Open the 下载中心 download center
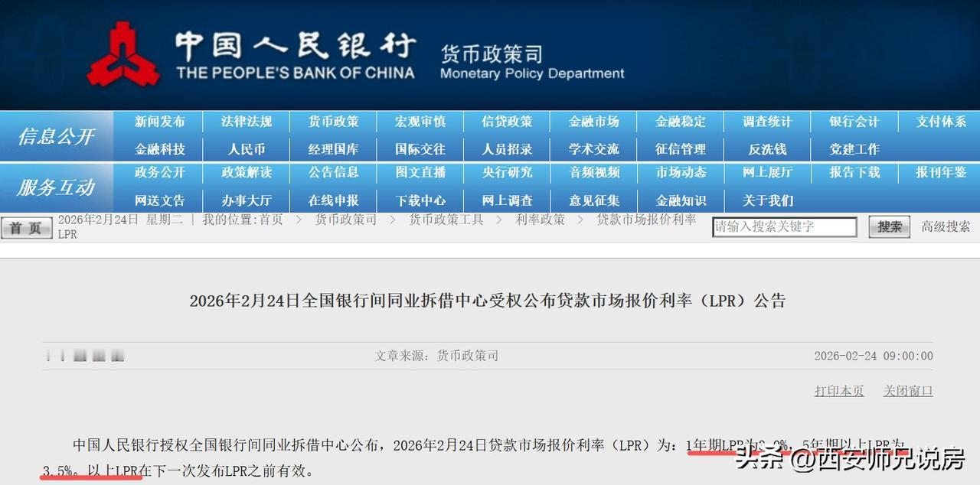The image size is (980, 485). tap(420, 200)
